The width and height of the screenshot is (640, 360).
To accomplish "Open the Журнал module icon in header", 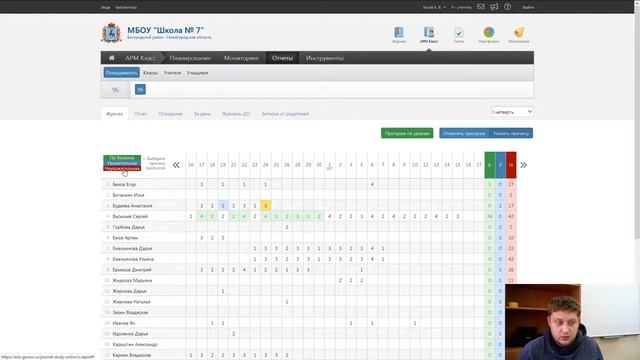I will click(399, 34).
